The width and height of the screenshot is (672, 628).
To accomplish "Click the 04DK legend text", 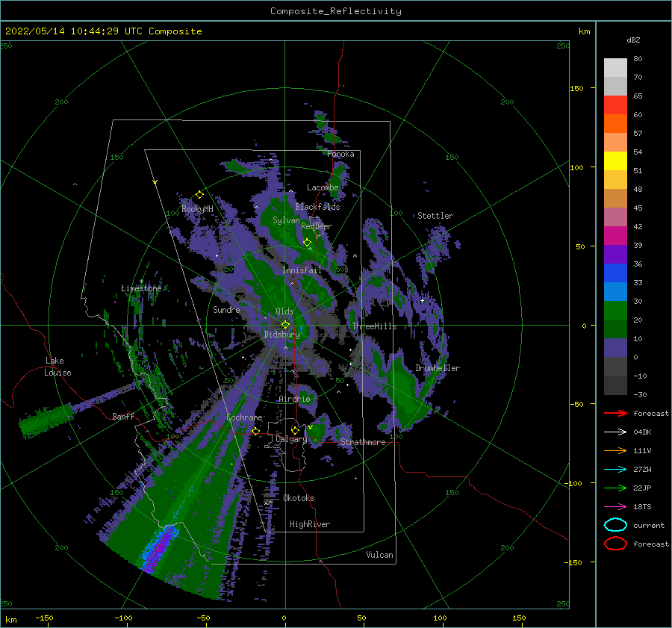I will click(x=642, y=432).
